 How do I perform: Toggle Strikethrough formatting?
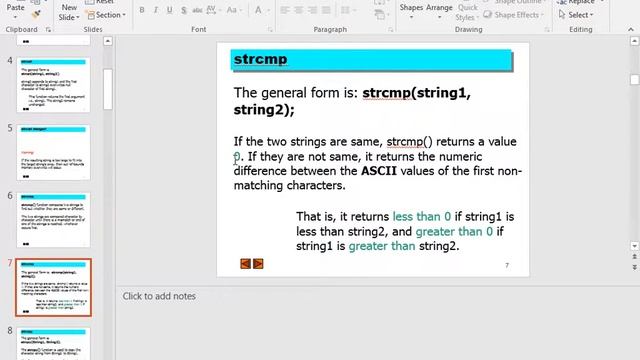(x=197, y=10)
